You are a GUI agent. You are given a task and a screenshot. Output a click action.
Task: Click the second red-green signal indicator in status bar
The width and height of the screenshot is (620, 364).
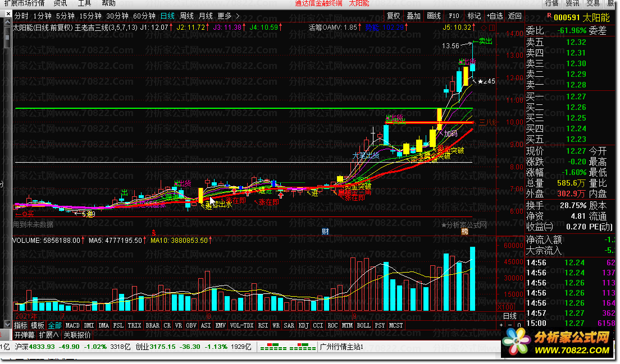coord(303,347)
